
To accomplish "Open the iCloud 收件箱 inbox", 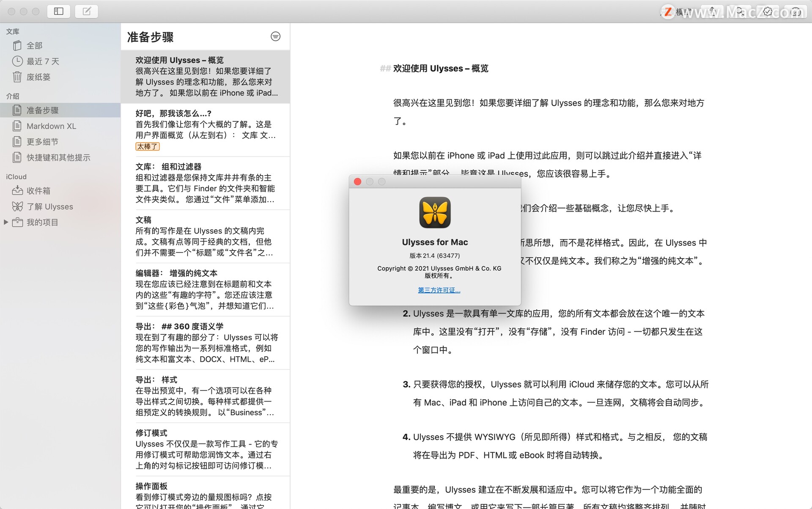I will [x=60, y=191].
